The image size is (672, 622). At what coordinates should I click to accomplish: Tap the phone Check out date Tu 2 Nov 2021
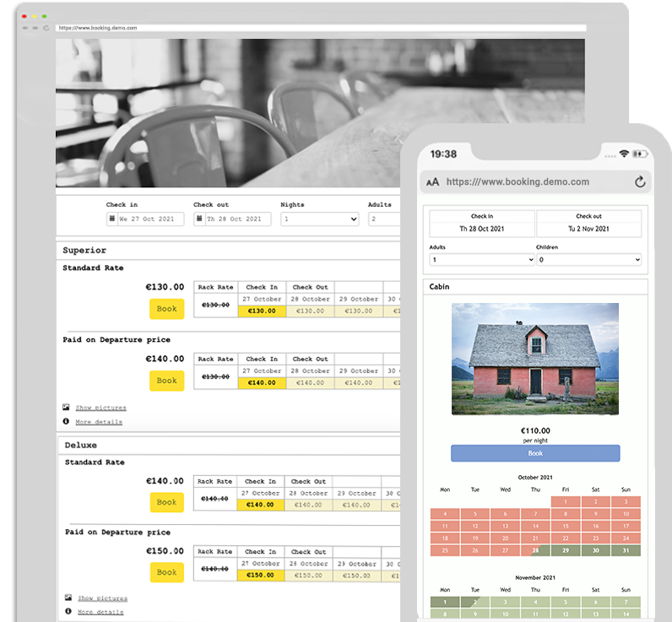click(589, 229)
